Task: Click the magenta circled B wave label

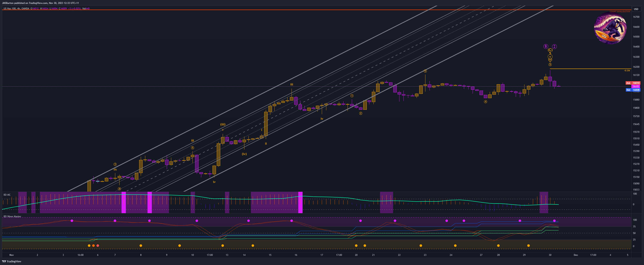Action: click(546, 47)
